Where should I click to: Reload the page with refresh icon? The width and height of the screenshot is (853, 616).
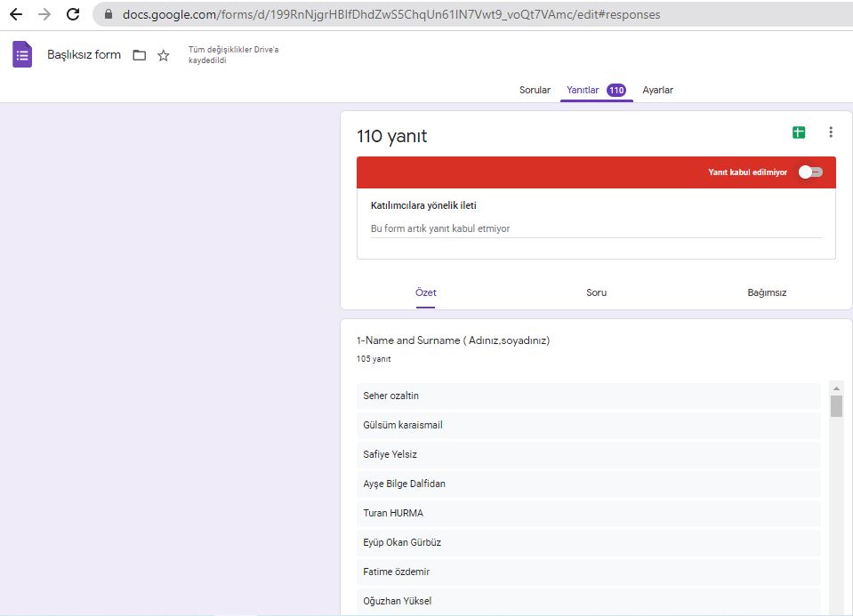click(73, 15)
